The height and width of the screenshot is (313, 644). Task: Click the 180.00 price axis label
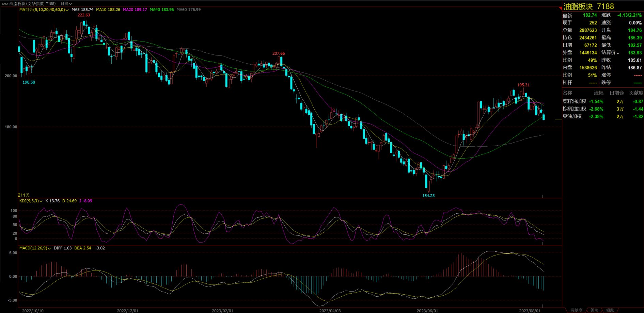11,127
